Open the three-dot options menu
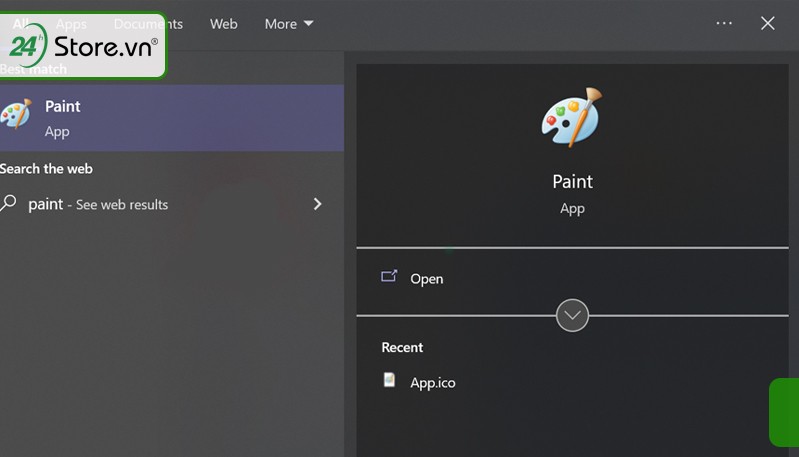The width and height of the screenshot is (799, 457). pos(724,23)
